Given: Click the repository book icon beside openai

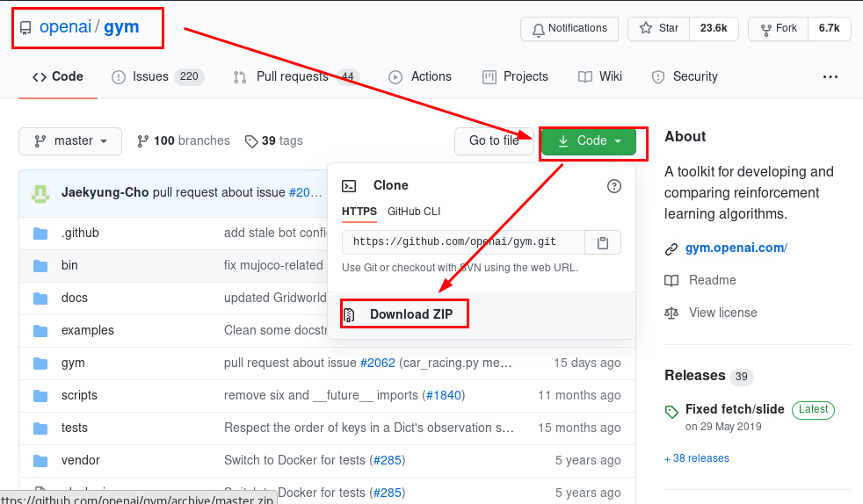Looking at the screenshot, I should point(25,27).
